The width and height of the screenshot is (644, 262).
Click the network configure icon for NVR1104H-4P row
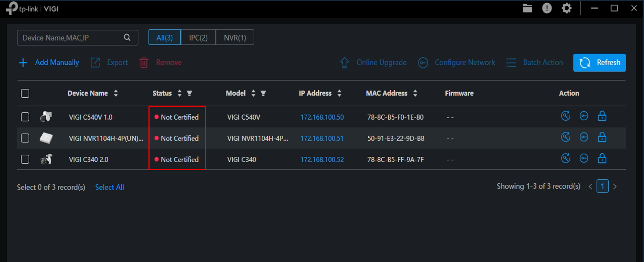pos(584,137)
